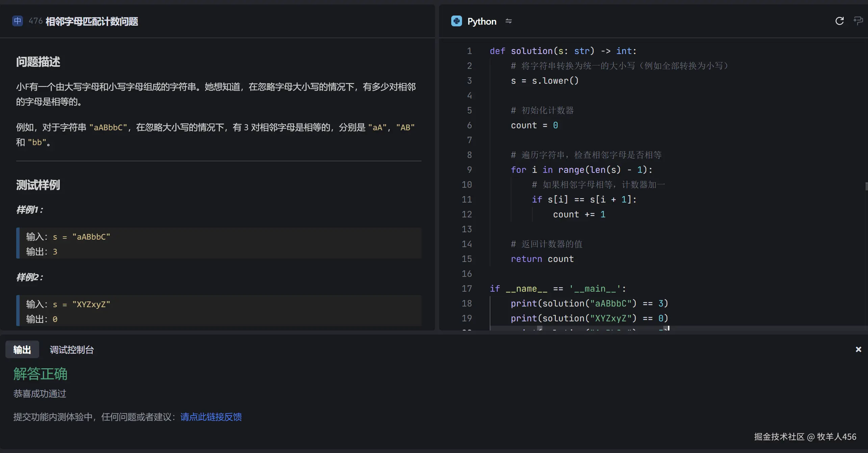Click the language switch arrows icon
868x453 pixels.
point(508,21)
